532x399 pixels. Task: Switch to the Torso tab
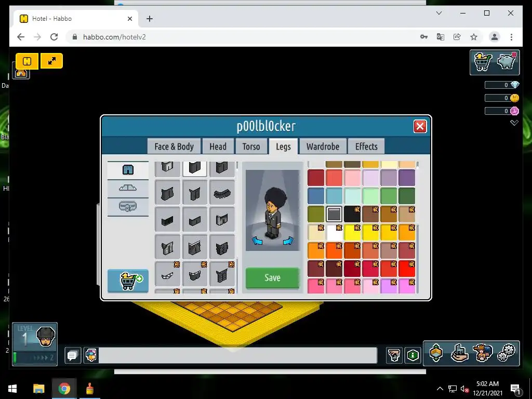251,147
